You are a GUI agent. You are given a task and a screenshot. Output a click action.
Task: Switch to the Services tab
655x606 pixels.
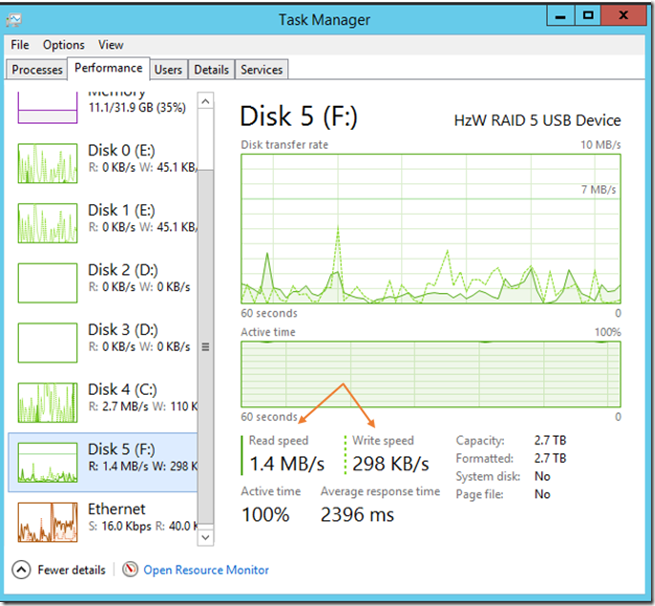(x=261, y=69)
